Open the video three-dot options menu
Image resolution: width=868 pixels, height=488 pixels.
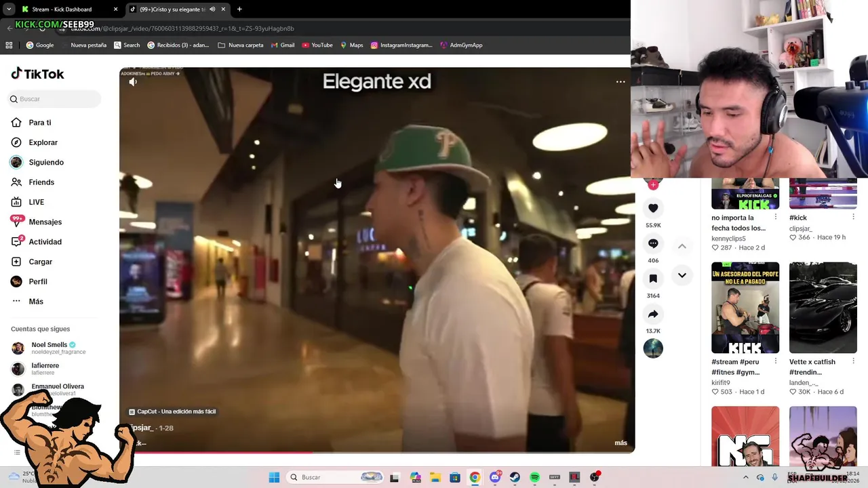click(x=620, y=81)
